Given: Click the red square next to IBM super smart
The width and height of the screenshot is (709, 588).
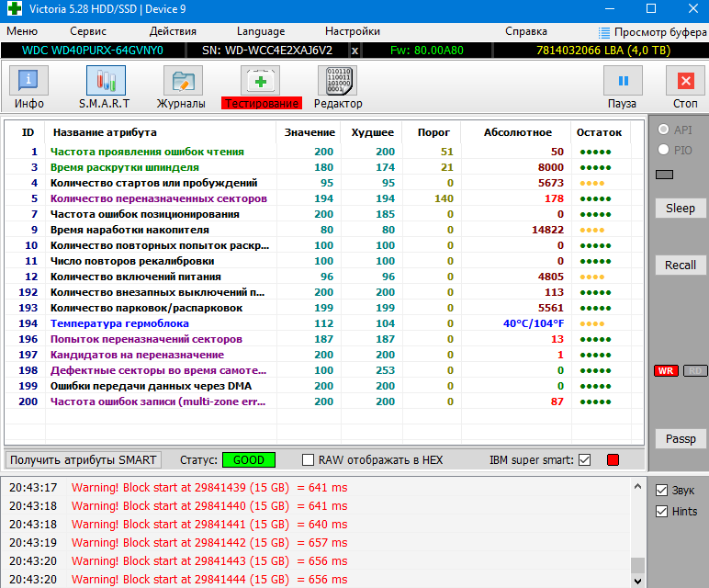Looking at the screenshot, I should [613, 460].
